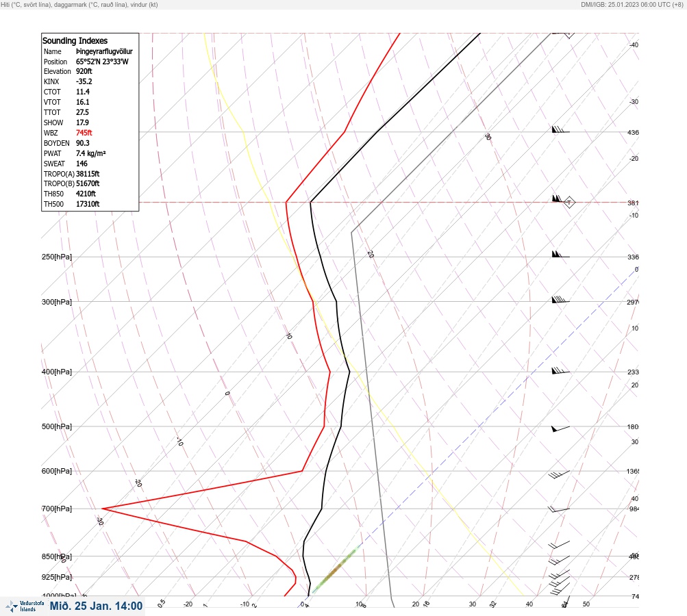Click the 'Hiti (°C, svört lína)' chart legend
Screen dimensions: 687x616
pos(79,4)
